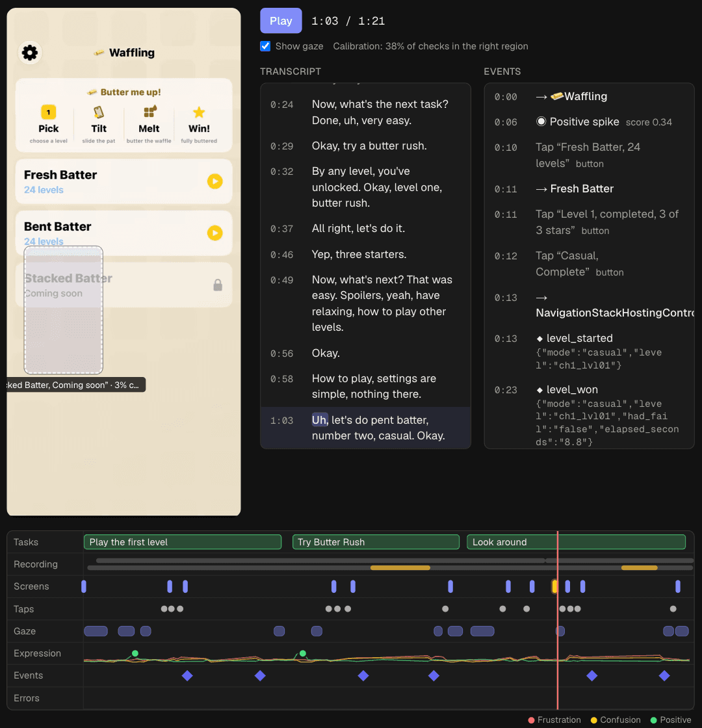Screen dimensions: 702x728
Task: Open the Bent Batter level pack card
Action: pyautogui.click(x=123, y=233)
